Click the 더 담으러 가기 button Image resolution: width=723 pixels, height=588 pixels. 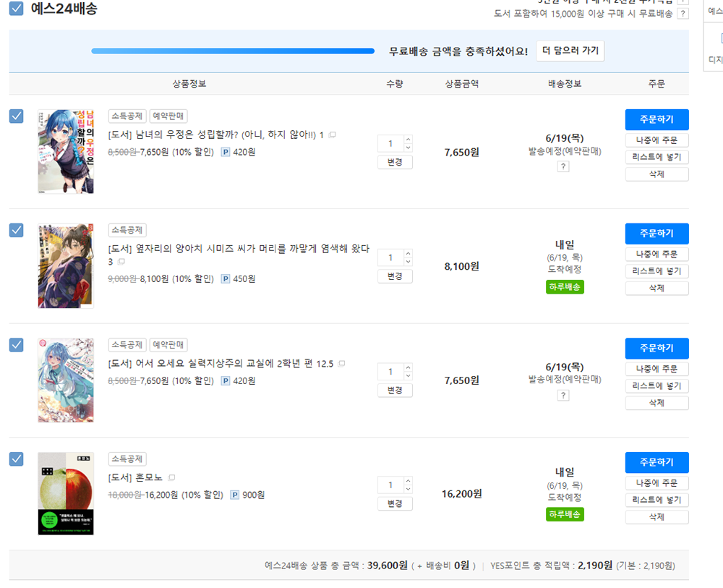[x=570, y=51]
